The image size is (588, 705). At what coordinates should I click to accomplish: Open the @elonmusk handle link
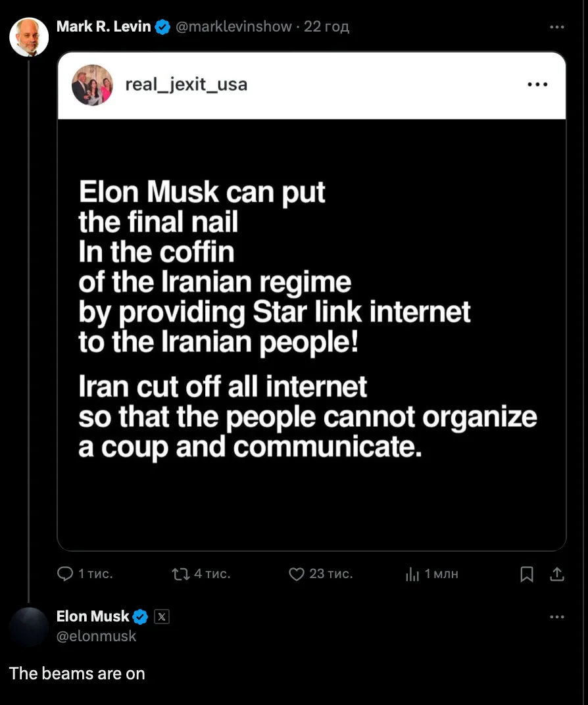coord(96,636)
